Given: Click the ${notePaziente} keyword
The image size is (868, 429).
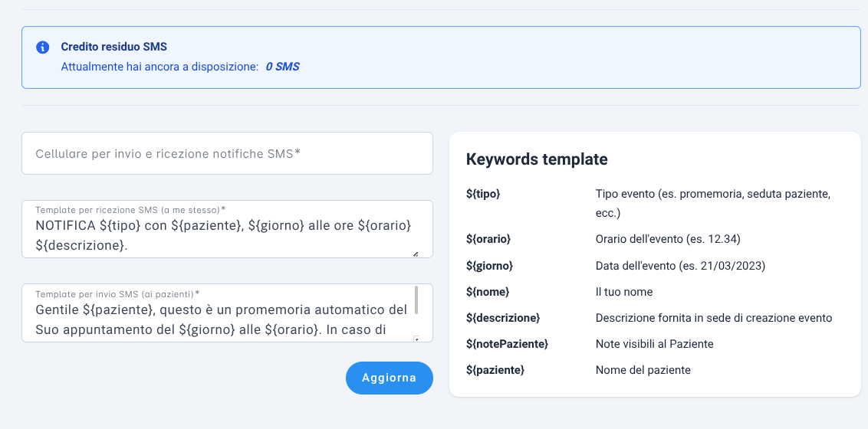Looking at the screenshot, I should (x=507, y=344).
